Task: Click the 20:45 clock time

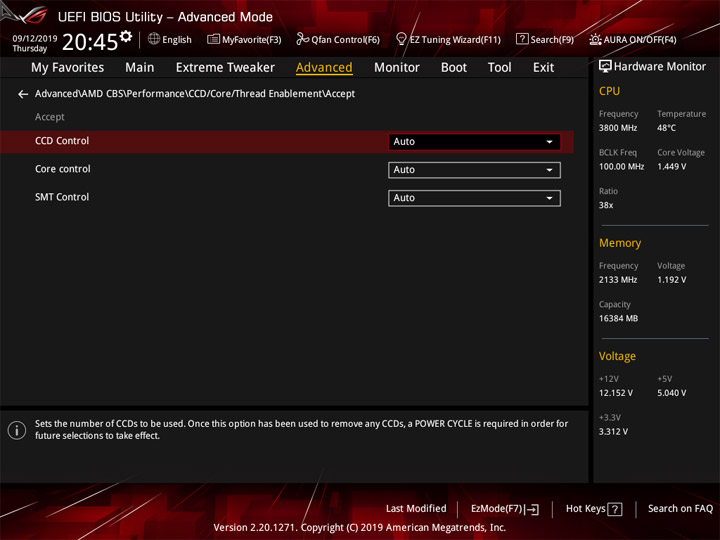Action: click(x=90, y=42)
